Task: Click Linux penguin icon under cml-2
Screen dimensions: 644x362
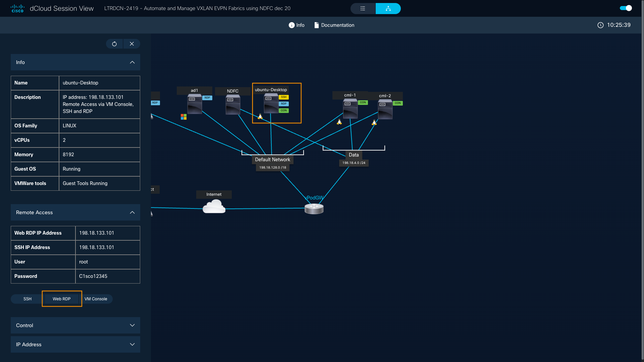Action: pos(374,123)
